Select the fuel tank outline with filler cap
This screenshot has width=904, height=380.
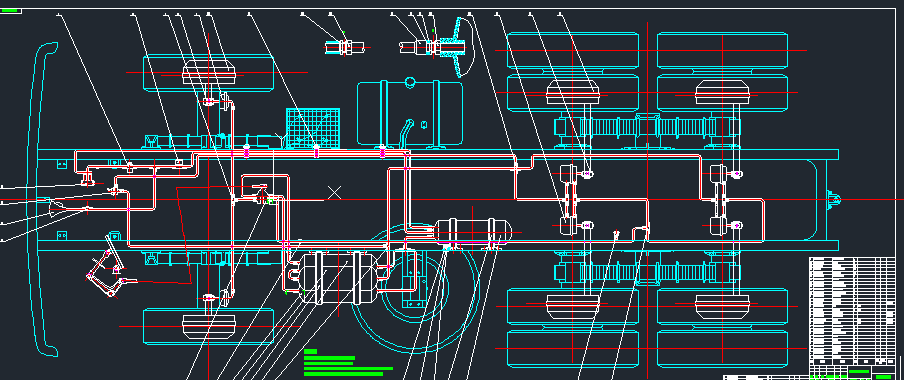tap(409, 112)
